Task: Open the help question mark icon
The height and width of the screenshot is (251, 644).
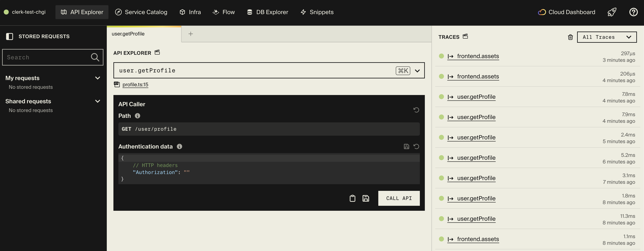Action: point(633,12)
